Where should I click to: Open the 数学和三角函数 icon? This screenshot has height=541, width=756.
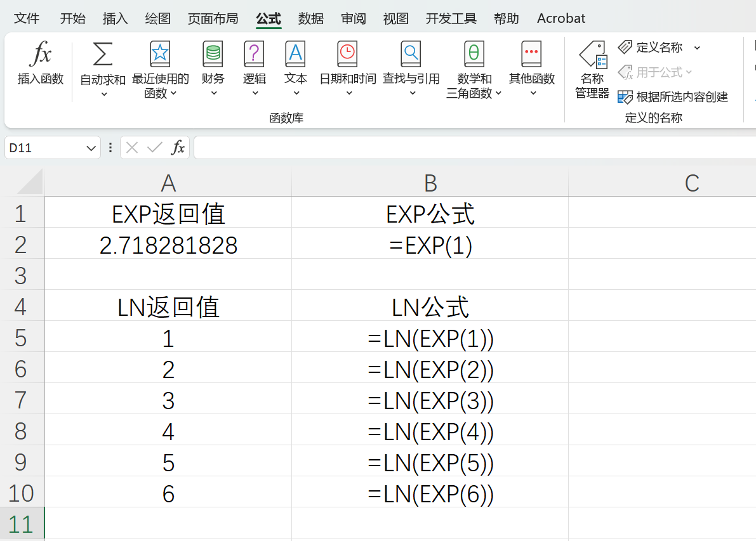click(474, 53)
